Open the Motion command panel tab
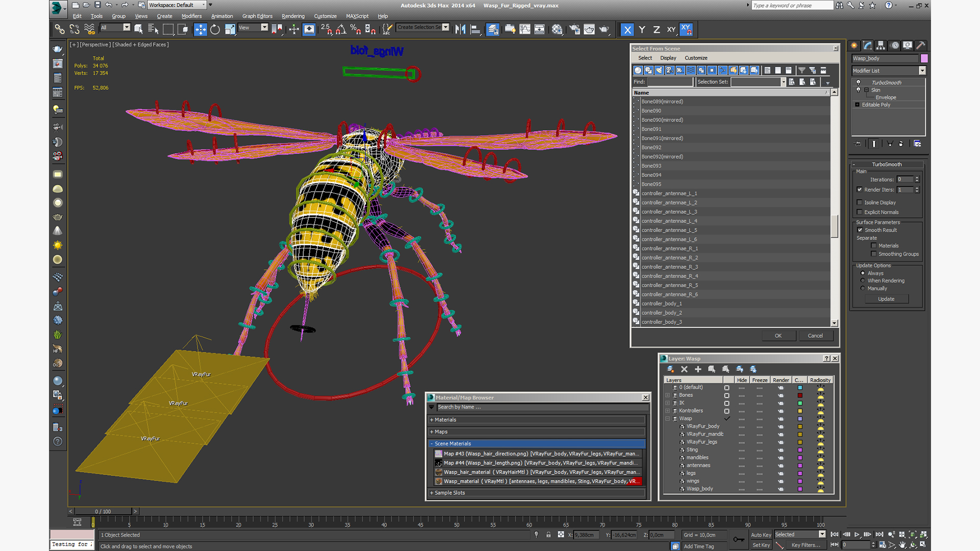Image resolution: width=980 pixels, height=551 pixels. [894, 45]
